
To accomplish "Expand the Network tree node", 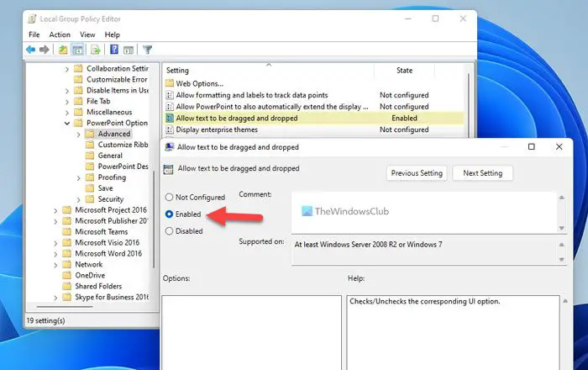I will pyautogui.click(x=55, y=265).
